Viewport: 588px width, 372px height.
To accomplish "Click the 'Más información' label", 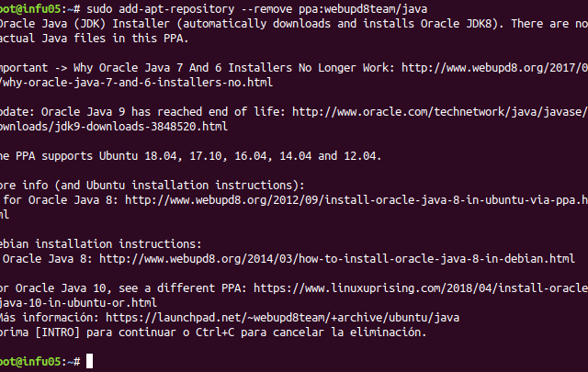I will click(x=49, y=318).
